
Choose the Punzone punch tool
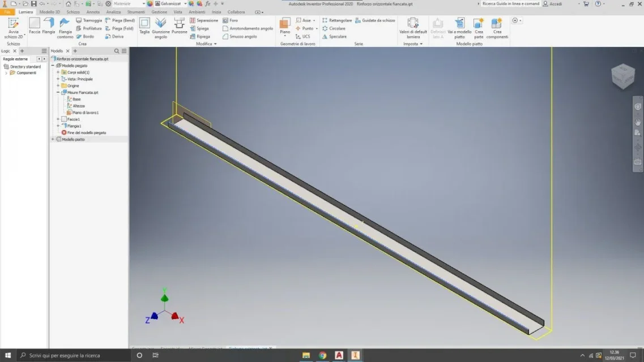point(180,25)
